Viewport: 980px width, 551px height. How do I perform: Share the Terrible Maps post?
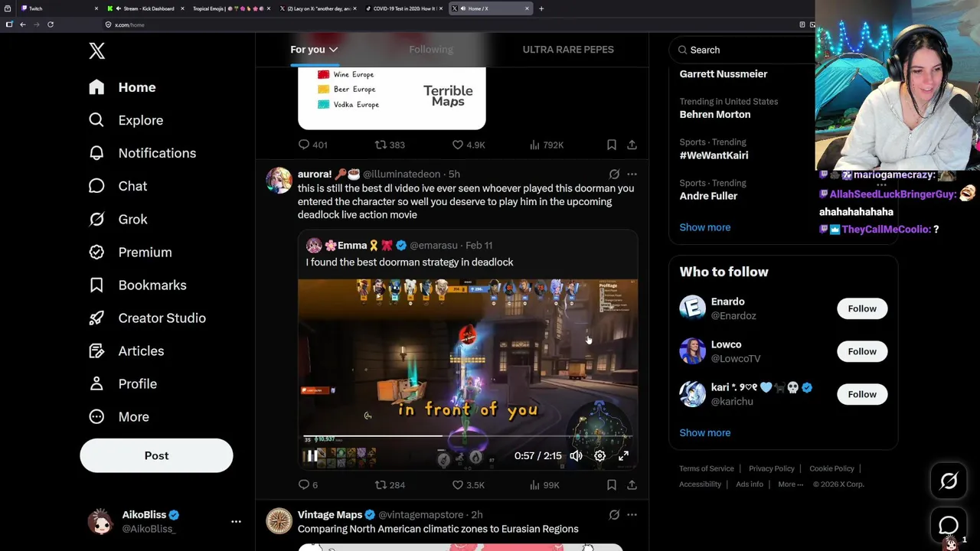(632, 145)
